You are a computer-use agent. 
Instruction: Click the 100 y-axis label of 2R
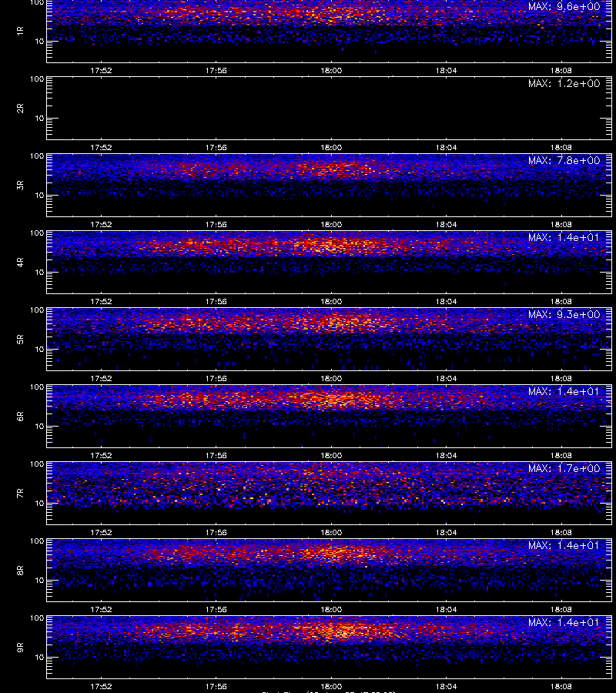point(37,79)
